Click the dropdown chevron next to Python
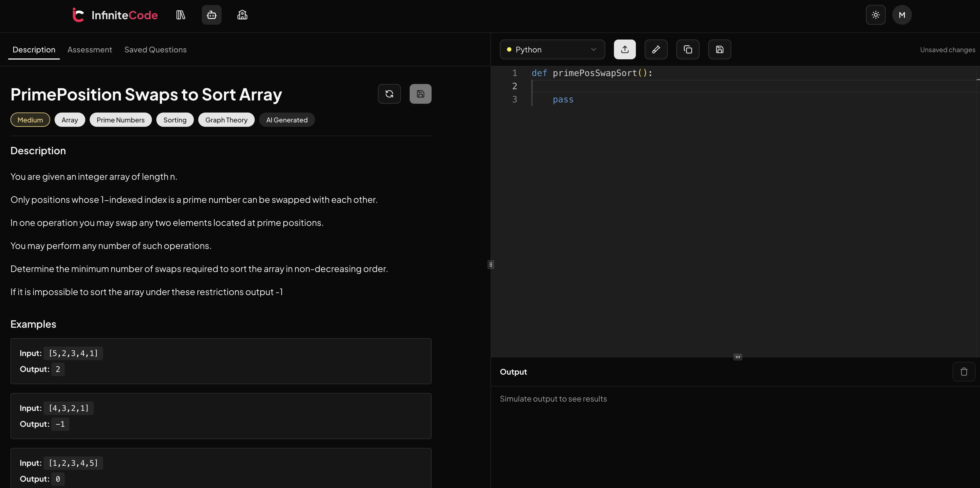 click(593, 49)
